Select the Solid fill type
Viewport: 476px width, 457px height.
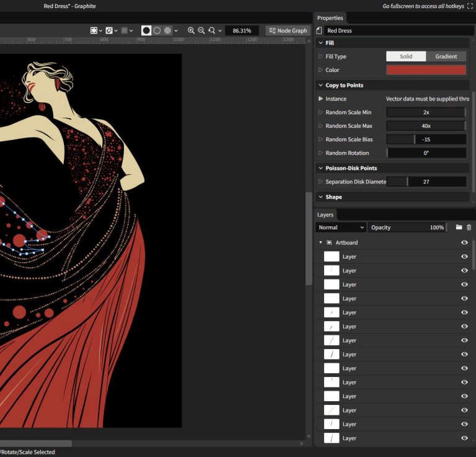click(406, 56)
